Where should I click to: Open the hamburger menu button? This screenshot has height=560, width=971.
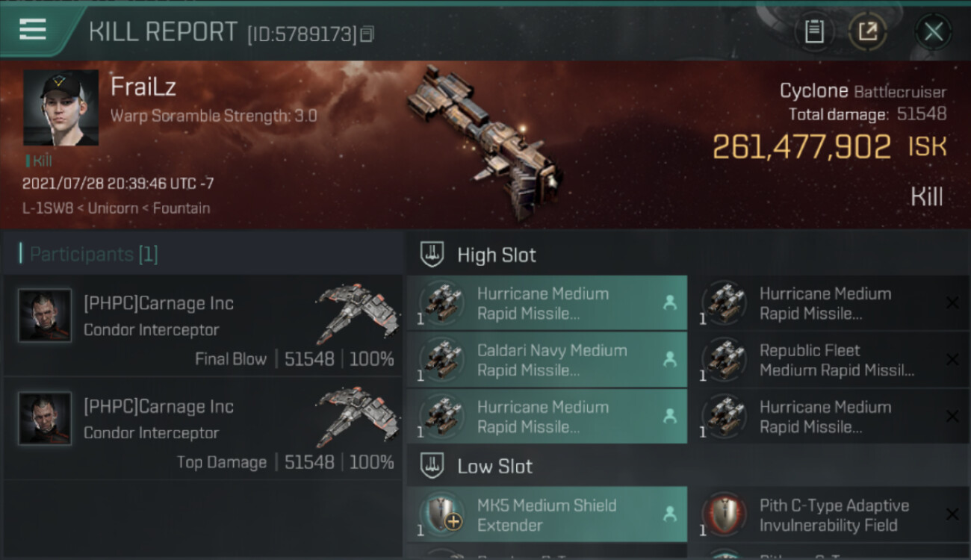(x=33, y=30)
